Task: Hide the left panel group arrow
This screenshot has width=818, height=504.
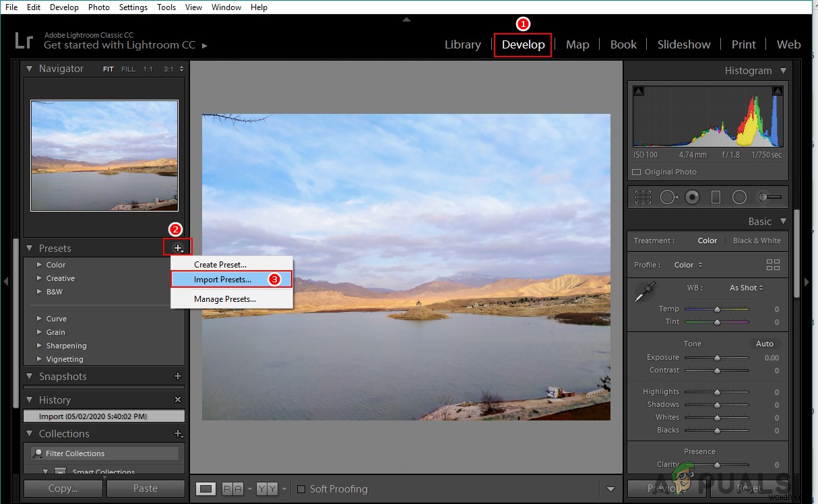Action: [x=5, y=282]
